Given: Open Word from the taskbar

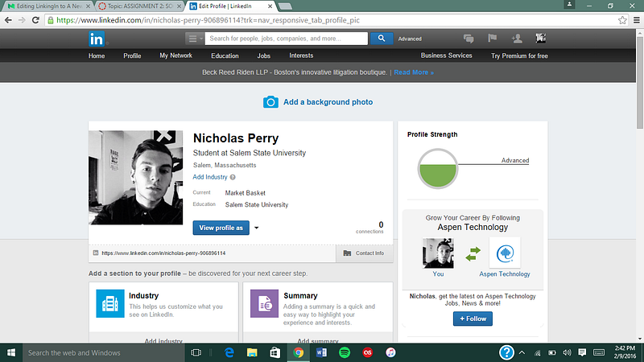Looking at the screenshot, I should pyautogui.click(x=321, y=352).
